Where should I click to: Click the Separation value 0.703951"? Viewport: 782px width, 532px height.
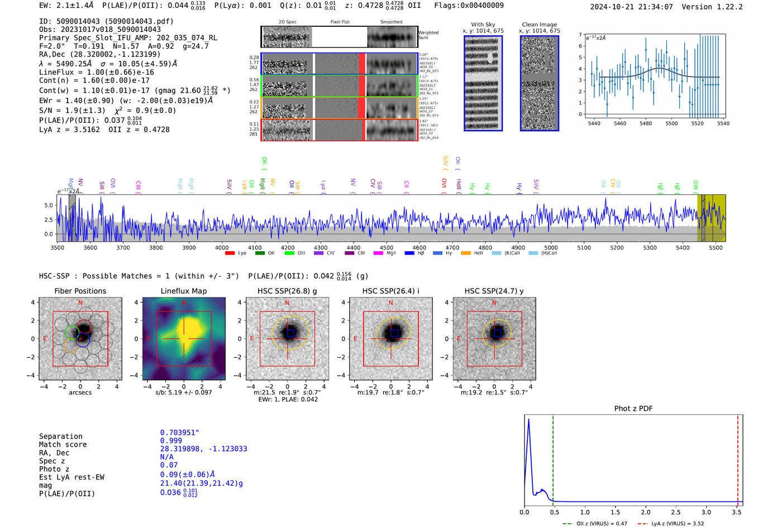coord(180,433)
